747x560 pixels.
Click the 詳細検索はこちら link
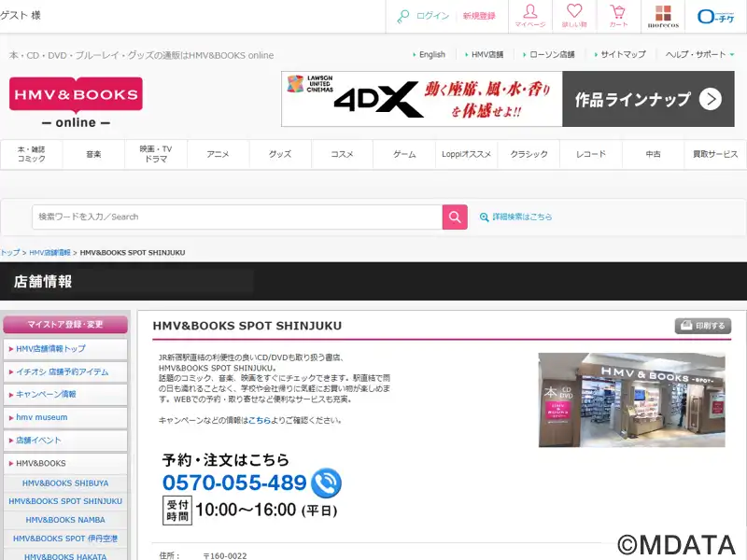[x=522, y=217]
